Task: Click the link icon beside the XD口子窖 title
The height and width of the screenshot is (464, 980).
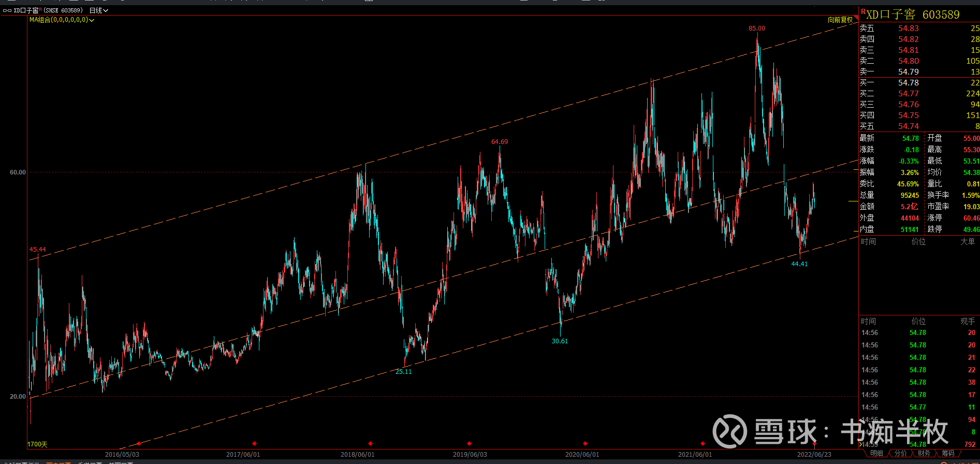Action: (x=7, y=10)
